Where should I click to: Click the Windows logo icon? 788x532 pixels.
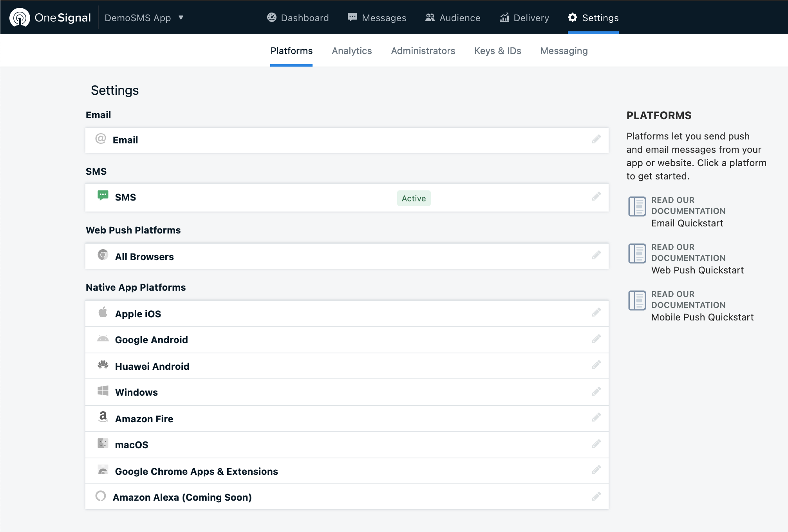[103, 391]
